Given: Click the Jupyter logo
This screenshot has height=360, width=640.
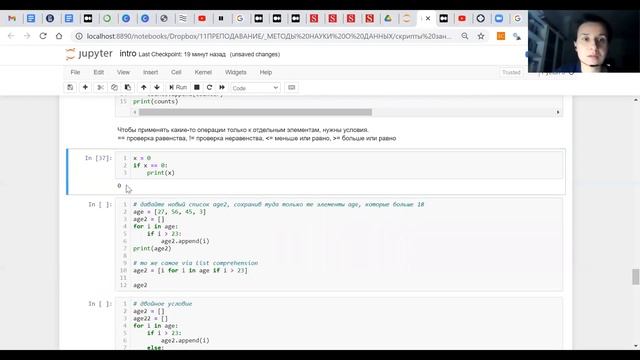Looking at the screenshot, I should [89, 54].
